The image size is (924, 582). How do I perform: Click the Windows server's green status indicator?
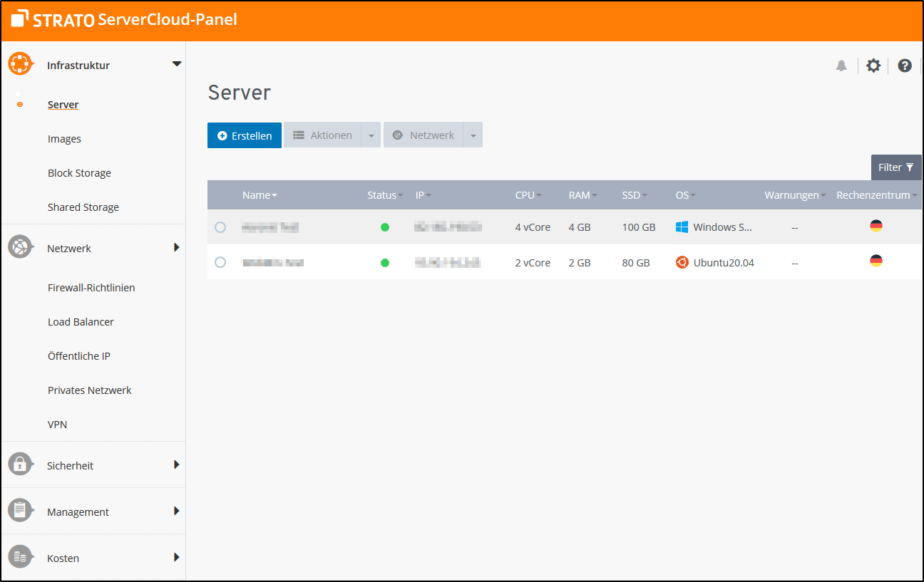[385, 227]
